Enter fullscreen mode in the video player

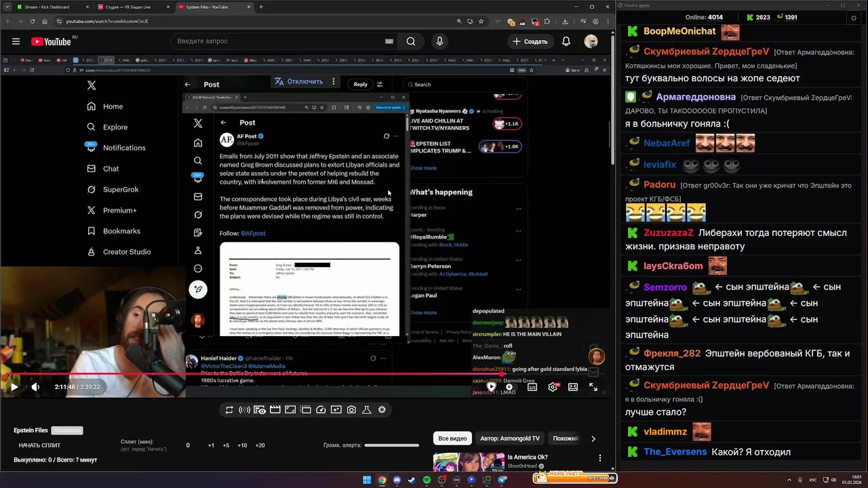(593, 387)
